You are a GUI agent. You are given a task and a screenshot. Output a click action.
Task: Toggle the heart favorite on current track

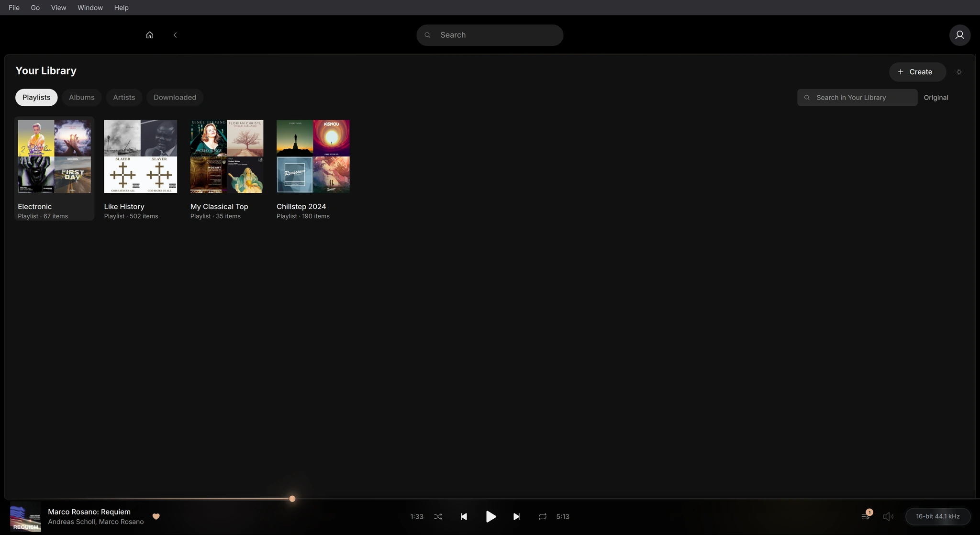coord(156,516)
